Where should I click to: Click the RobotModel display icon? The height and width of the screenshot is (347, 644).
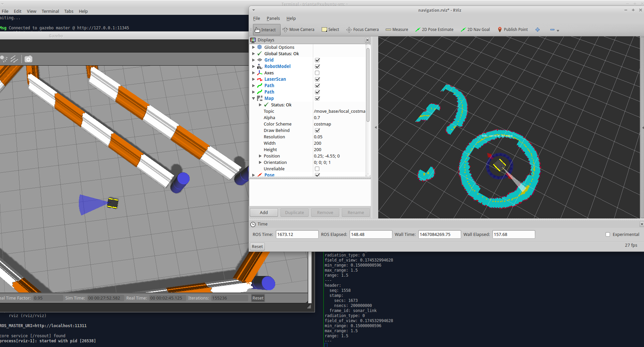260,66
